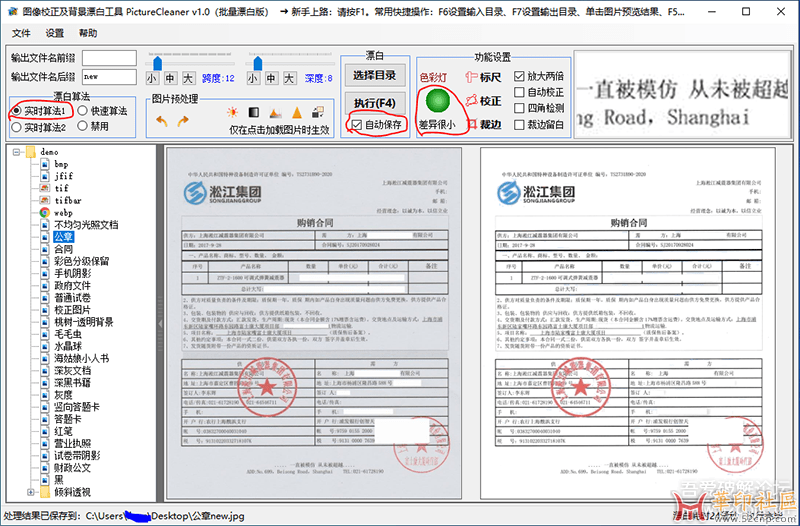The width and height of the screenshot is (800, 526).
Task: Click the demo folder icon
Action: click(x=32, y=152)
